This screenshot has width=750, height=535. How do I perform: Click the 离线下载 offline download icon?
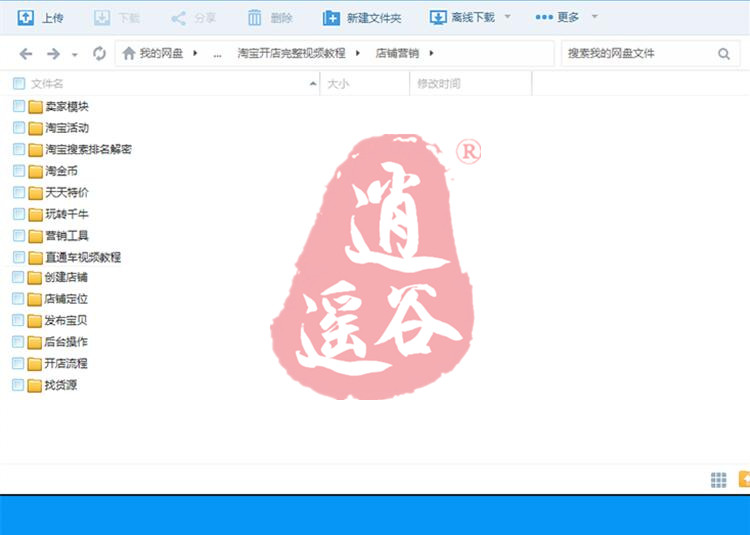[438, 18]
